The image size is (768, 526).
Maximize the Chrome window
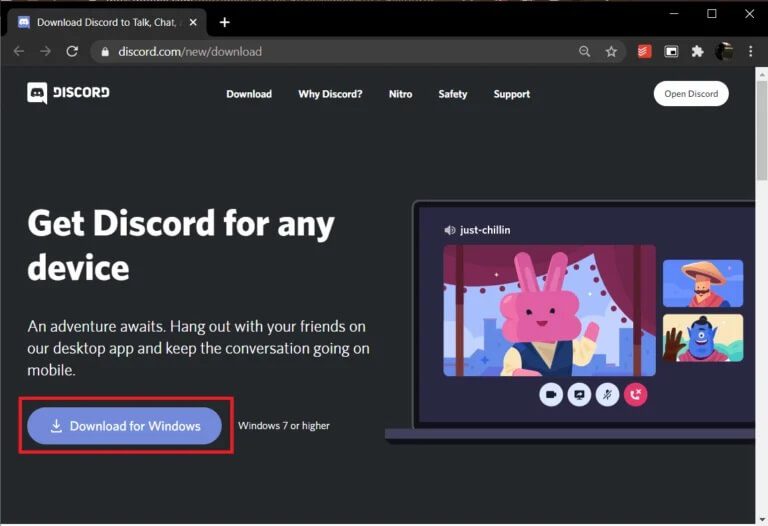click(x=712, y=14)
